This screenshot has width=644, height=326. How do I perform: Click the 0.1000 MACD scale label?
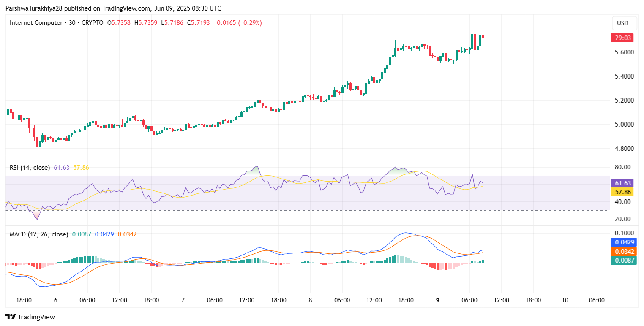[x=623, y=233]
